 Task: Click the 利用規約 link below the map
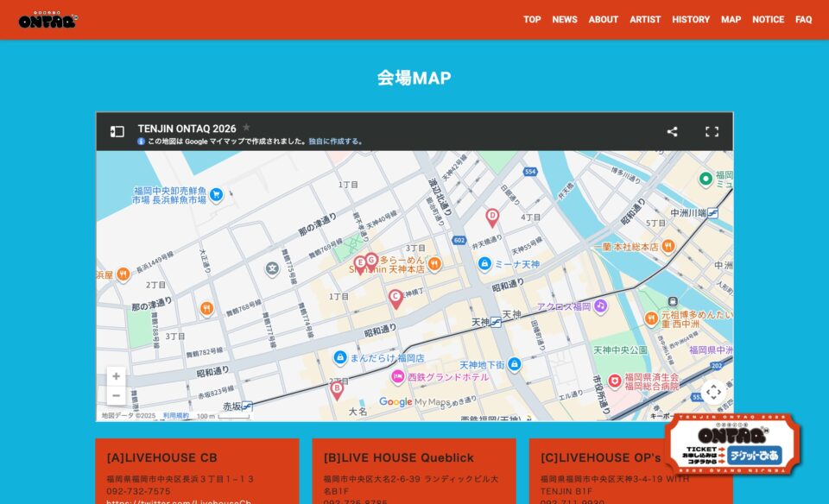click(x=177, y=413)
